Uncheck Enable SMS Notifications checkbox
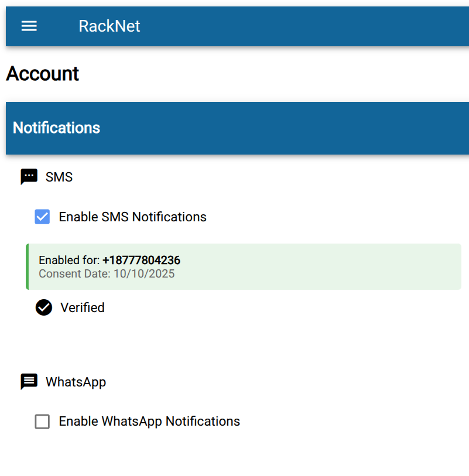The image size is (469, 476). tap(42, 217)
